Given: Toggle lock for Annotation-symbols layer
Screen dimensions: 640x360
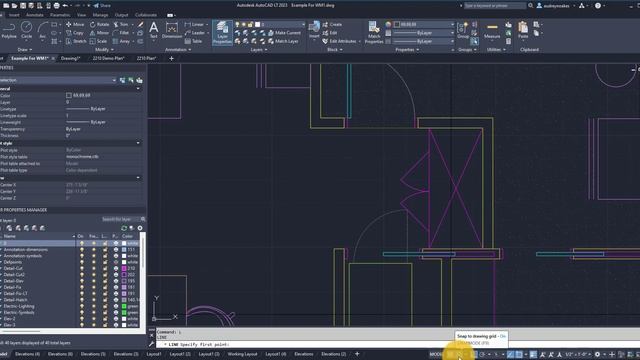Looking at the screenshot, I should pos(105,256).
